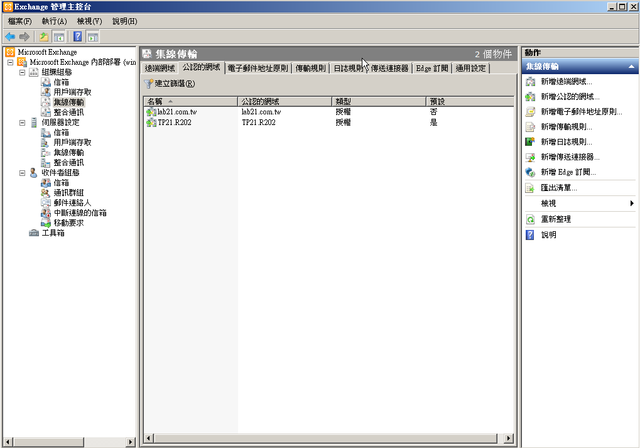
Task: Collapse the 伺服器設定 tree node
Action: [x=22, y=122]
